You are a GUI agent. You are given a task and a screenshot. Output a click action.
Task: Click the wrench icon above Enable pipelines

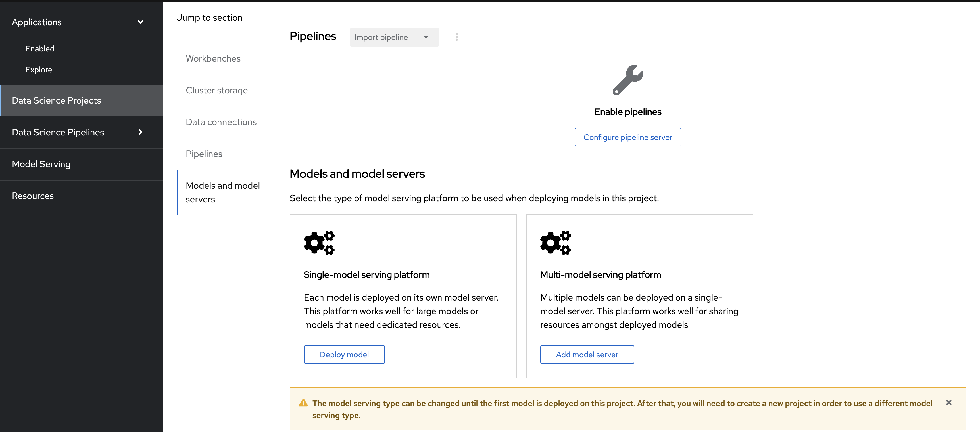[627, 79]
